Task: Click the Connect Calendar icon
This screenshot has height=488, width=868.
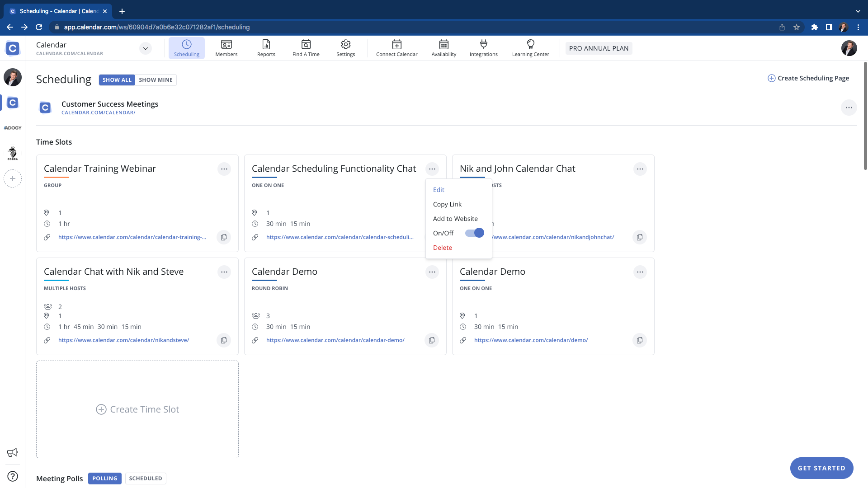Action: coord(396,48)
